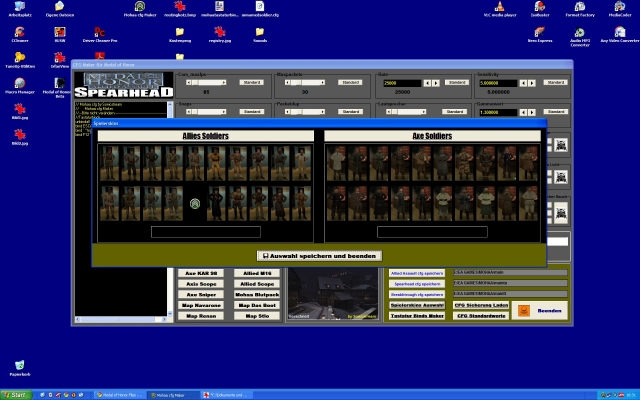Open the Macro Manager desktop icon
The height and width of the screenshot is (400, 640).
[20, 86]
